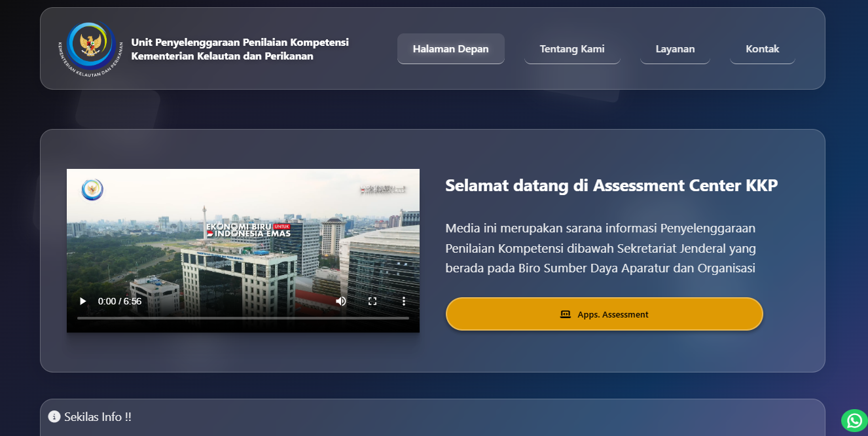The image size is (868, 436).
Task: Click the laptop icon in Apps. Assessment
Action: (x=566, y=314)
